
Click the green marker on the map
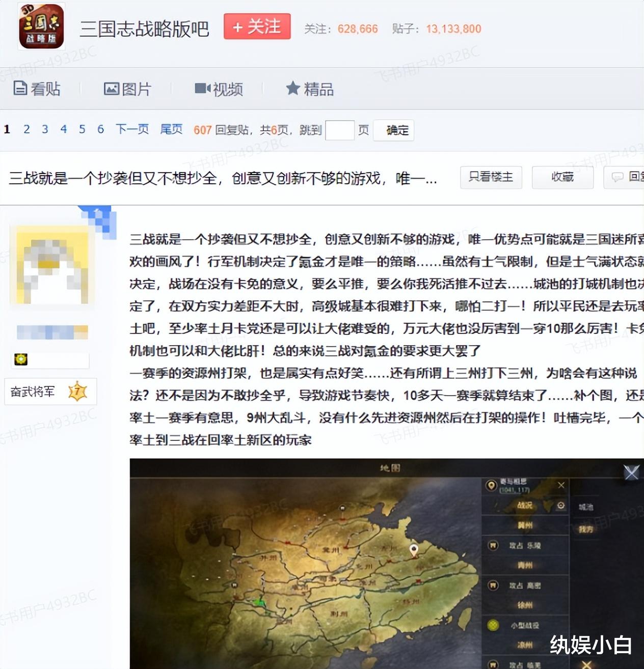(x=260, y=602)
